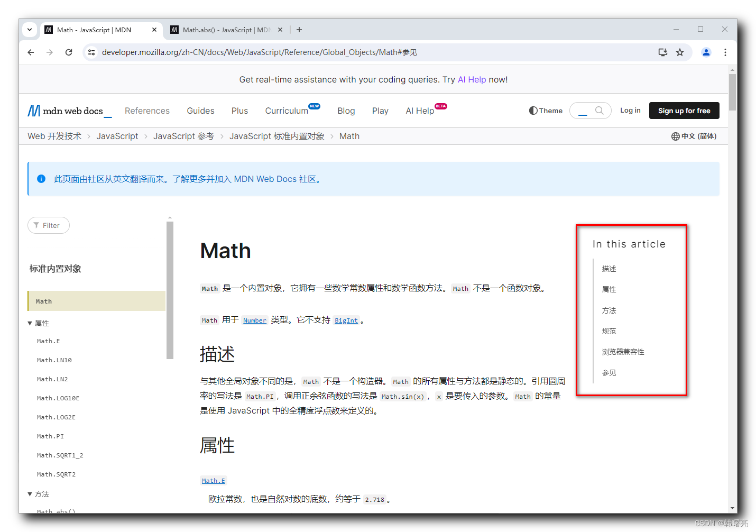Open the tab search dropdown arrow
This screenshot has width=756, height=532.
(30, 30)
